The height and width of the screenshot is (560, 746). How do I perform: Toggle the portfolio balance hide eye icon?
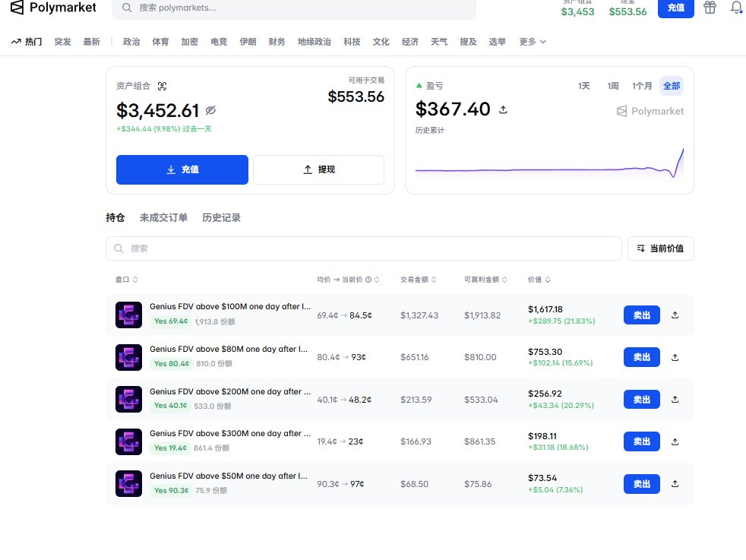coord(210,110)
